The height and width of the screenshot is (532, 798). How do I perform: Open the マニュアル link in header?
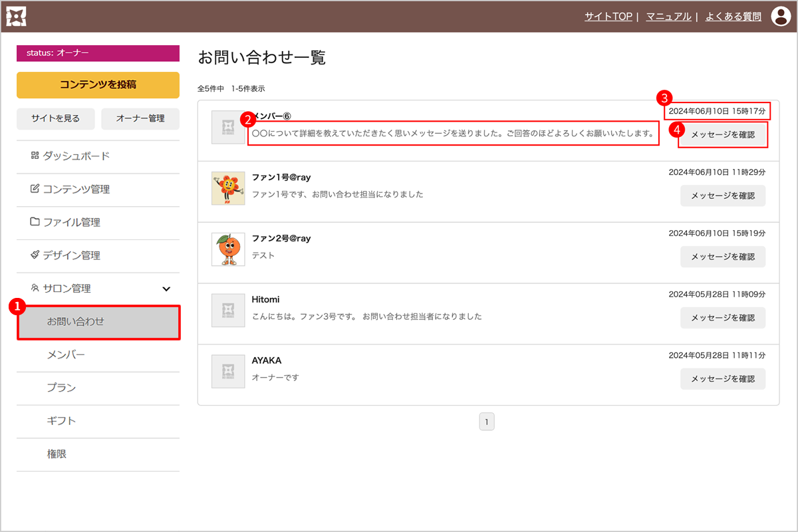[x=668, y=17]
